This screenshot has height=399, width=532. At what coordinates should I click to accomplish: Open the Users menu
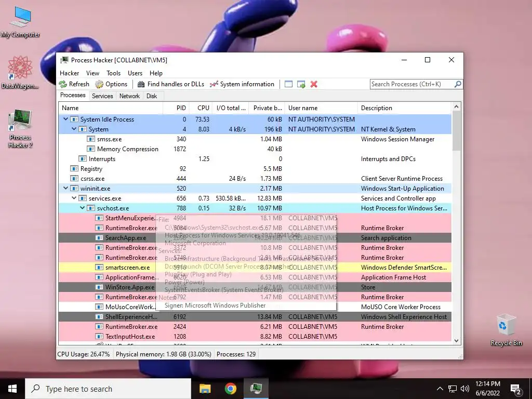click(x=135, y=73)
